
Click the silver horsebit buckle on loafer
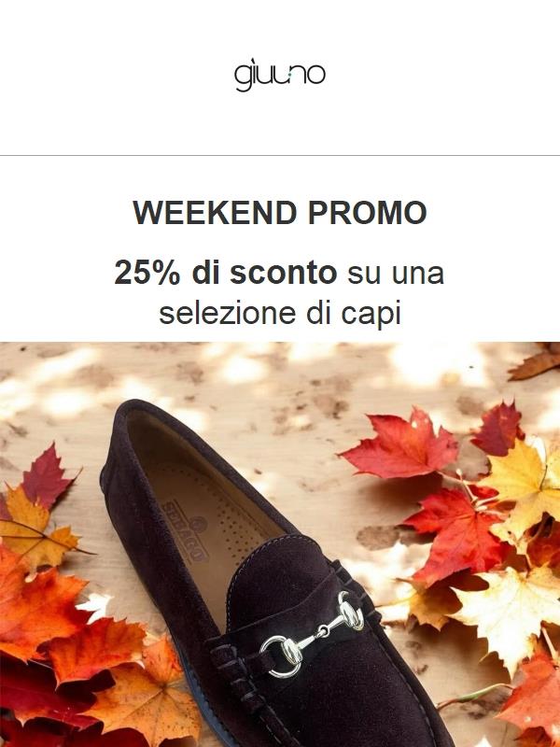tap(312, 634)
